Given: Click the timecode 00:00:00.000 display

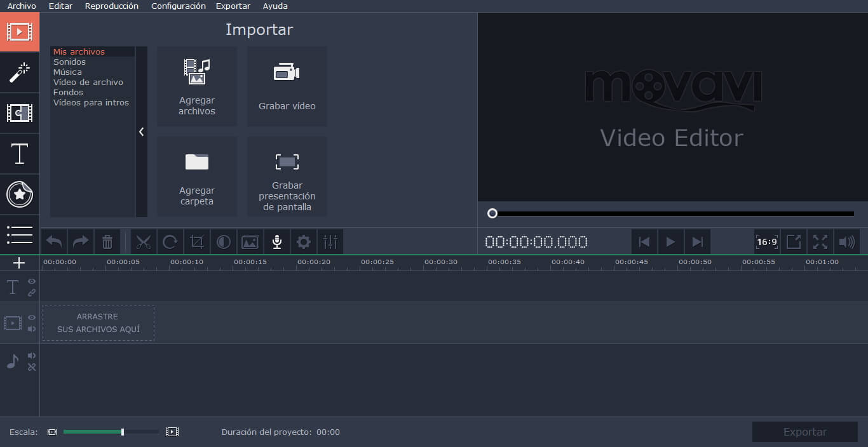Looking at the screenshot, I should pyautogui.click(x=536, y=242).
